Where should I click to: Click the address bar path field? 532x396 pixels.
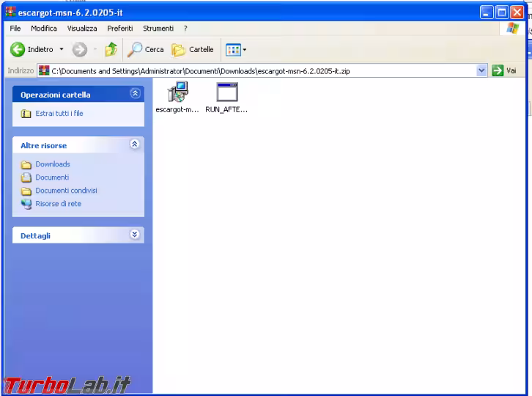point(262,71)
